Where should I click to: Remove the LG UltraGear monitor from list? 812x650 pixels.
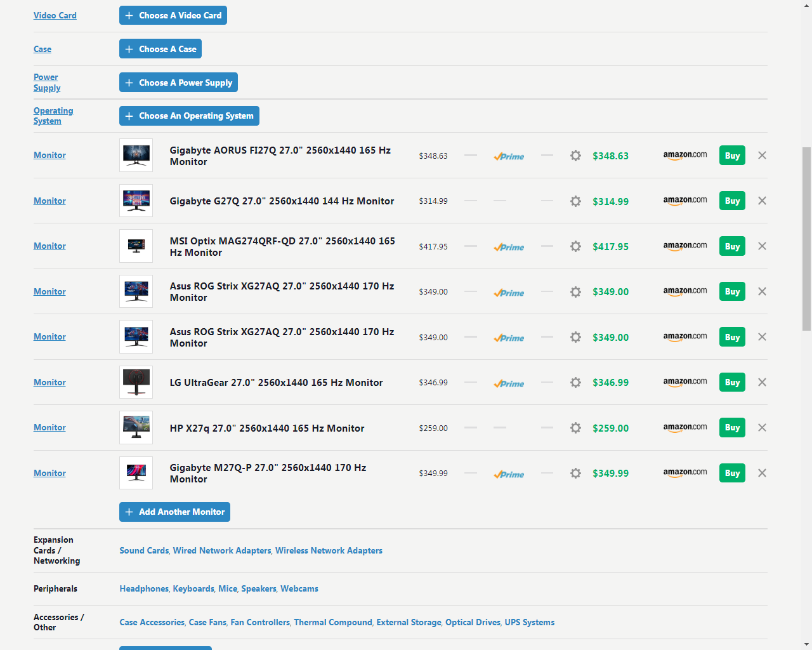(x=762, y=382)
